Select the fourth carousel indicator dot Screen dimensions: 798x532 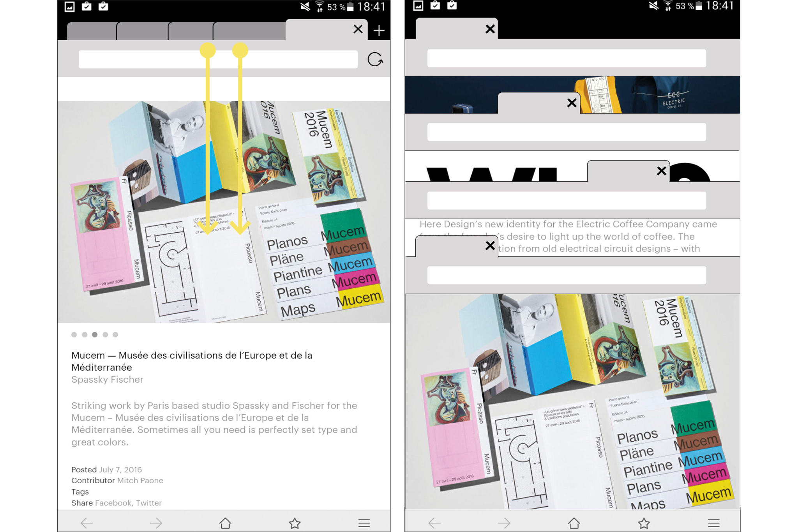click(x=105, y=334)
